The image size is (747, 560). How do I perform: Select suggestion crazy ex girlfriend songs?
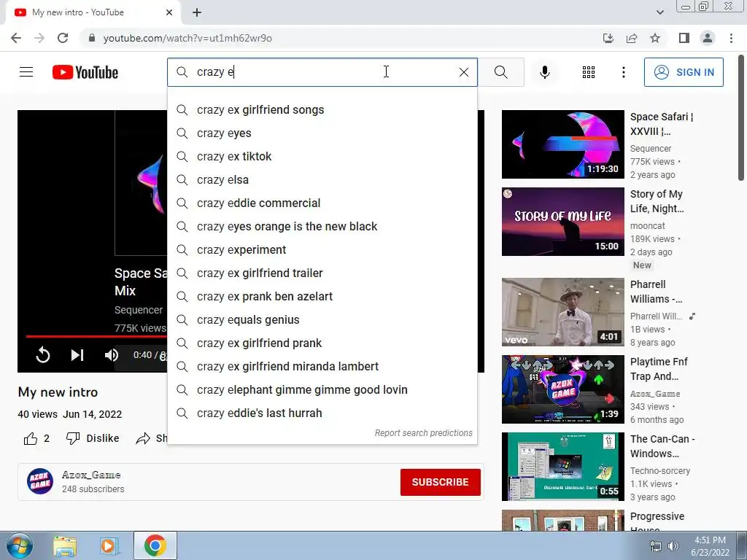click(322, 110)
